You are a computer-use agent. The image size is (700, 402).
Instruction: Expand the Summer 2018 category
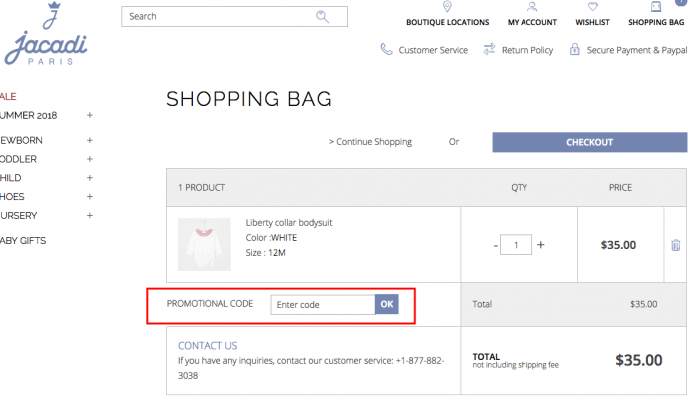tap(90, 115)
